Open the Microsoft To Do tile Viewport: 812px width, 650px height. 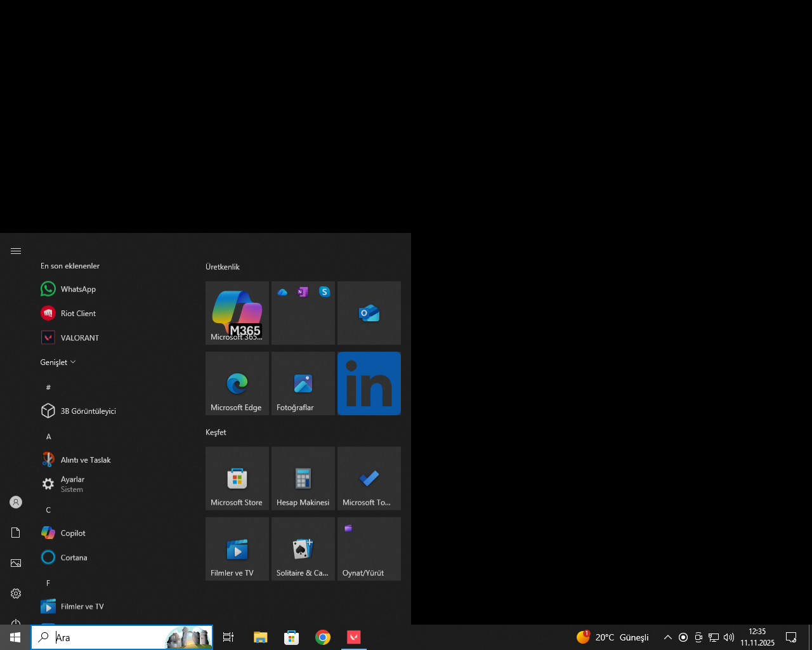pyautogui.click(x=369, y=479)
